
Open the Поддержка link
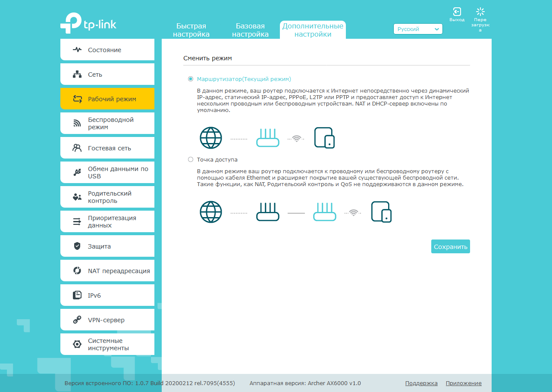421,383
